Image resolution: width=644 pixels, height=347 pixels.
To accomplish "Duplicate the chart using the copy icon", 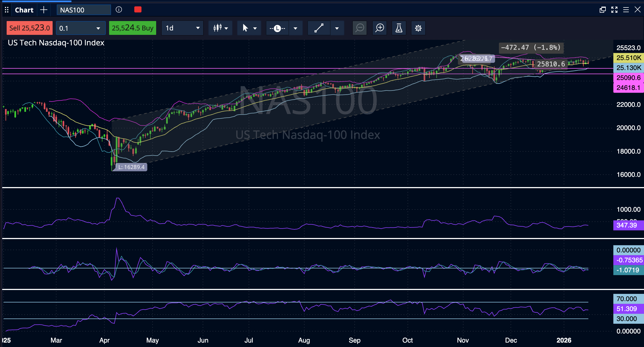I will (x=602, y=9).
